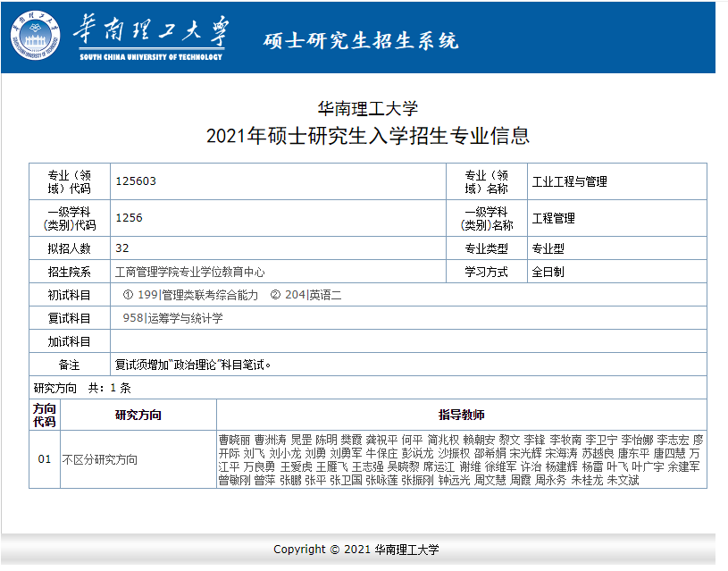Click the 华南理工大学 calligraphy logo in the banner
The width and height of the screenshot is (728, 571).
pyautogui.click(x=151, y=37)
